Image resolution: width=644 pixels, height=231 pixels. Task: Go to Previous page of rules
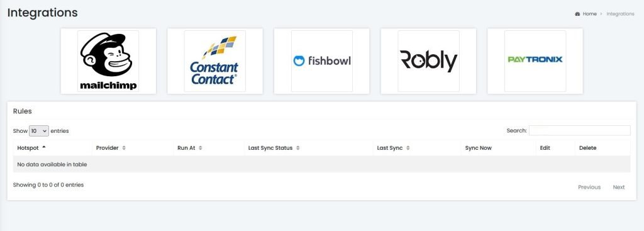pyautogui.click(x=589, y=187)
